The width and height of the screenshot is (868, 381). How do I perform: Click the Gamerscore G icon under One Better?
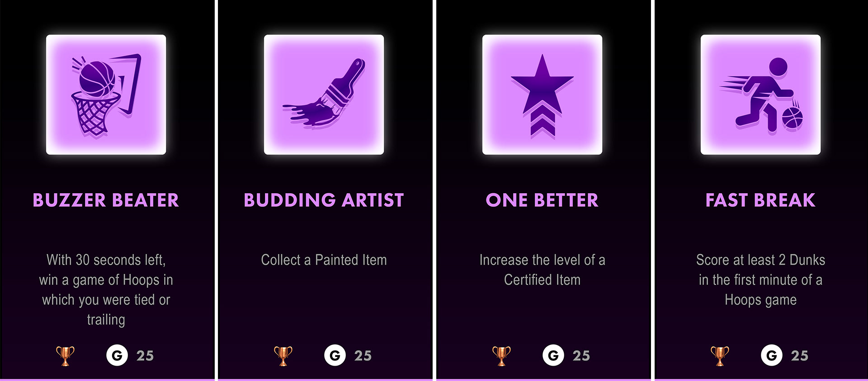(x=553, y=355)
